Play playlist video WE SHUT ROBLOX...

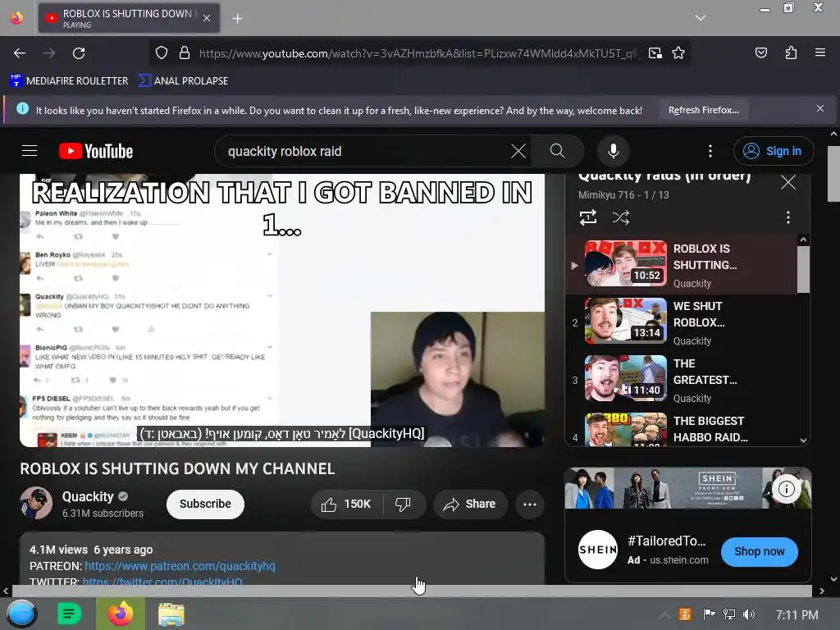point(682,322)
